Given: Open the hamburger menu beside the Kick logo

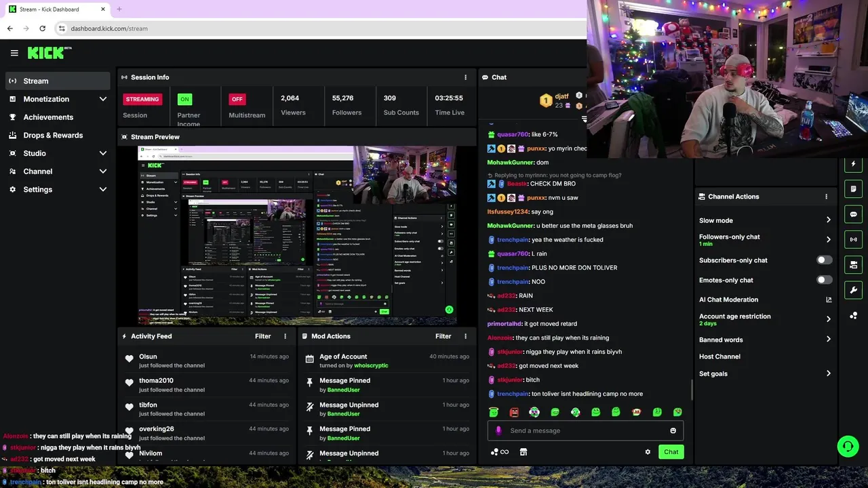Looking at the screenshot, I should tap(14, 53).
